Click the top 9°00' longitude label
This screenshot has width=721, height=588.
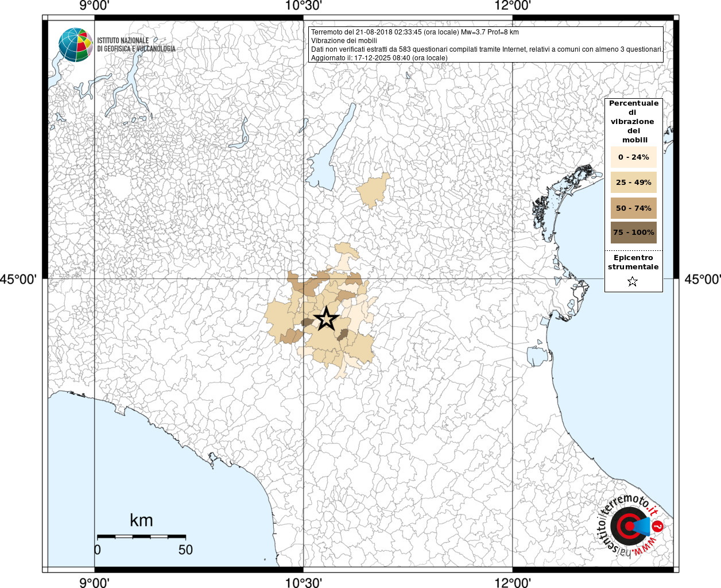[x=95, y=6]
